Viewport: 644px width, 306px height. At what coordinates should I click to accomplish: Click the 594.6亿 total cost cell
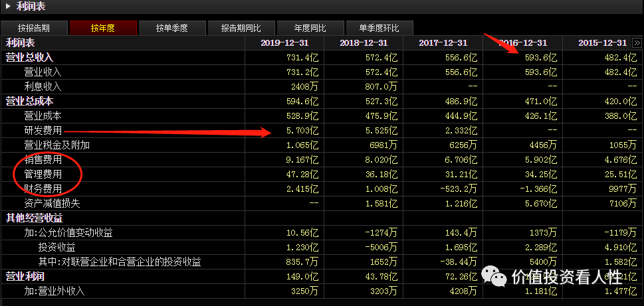(x=302, y=102)
